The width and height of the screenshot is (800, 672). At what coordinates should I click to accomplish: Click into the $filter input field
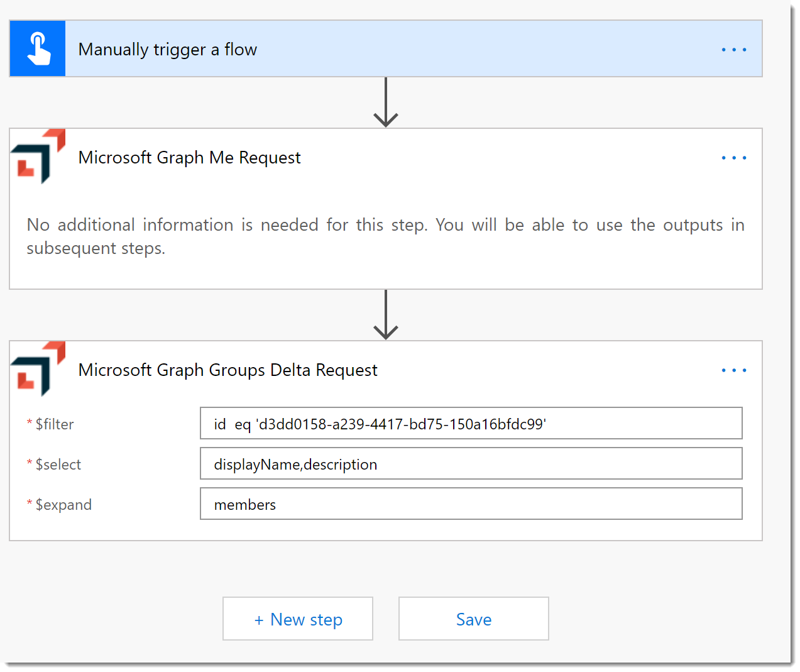coord(471,423)
